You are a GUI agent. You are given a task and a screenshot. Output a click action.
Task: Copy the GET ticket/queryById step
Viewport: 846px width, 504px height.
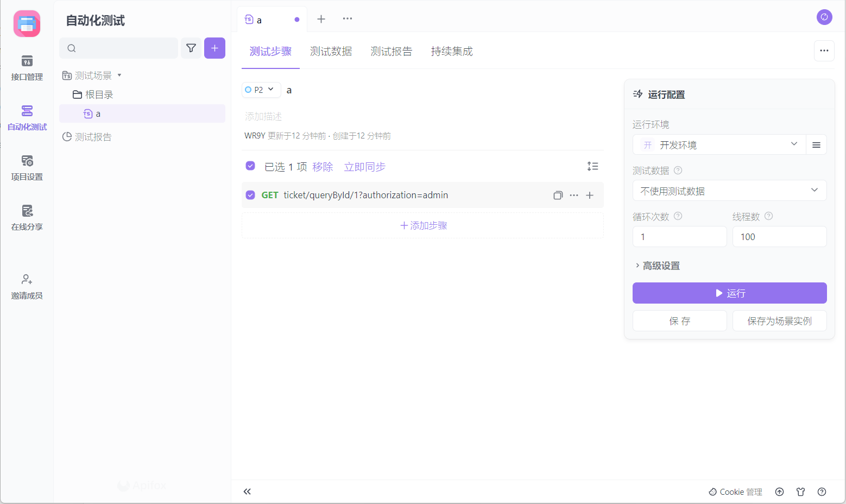[x=558, y=195]
